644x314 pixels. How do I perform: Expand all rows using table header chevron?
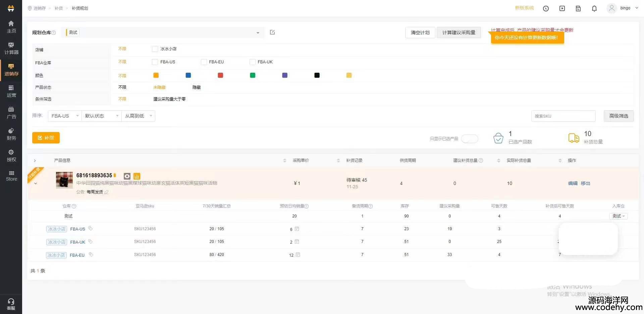pos(35,161)
